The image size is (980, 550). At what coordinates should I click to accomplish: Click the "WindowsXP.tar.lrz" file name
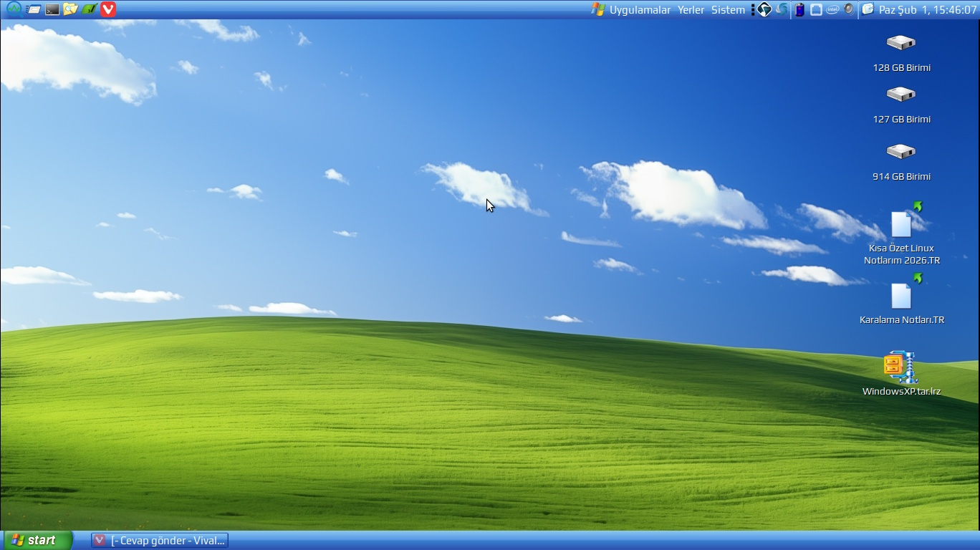click(901, 391)
